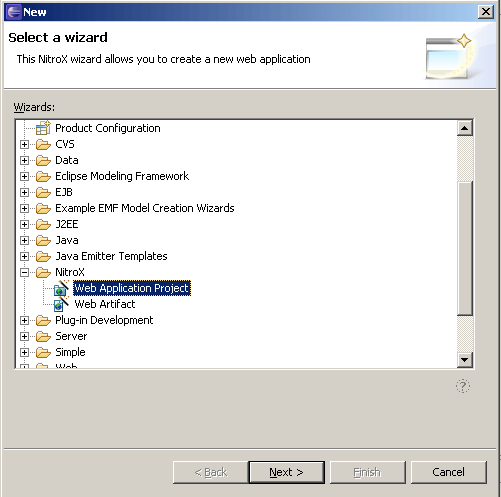
Task: Expand the Java category node
Action: 24,241
